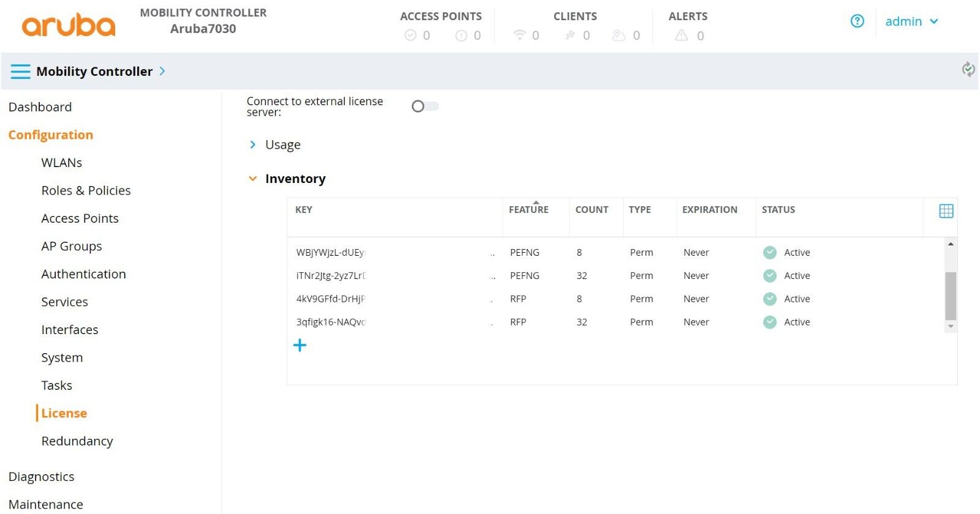Open the table column chooser icon
Screen dimensions: 980x514
946,211
